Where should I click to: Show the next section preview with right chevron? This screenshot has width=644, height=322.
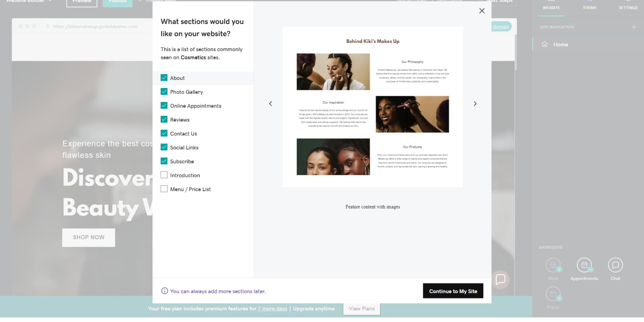coord(475,103)
